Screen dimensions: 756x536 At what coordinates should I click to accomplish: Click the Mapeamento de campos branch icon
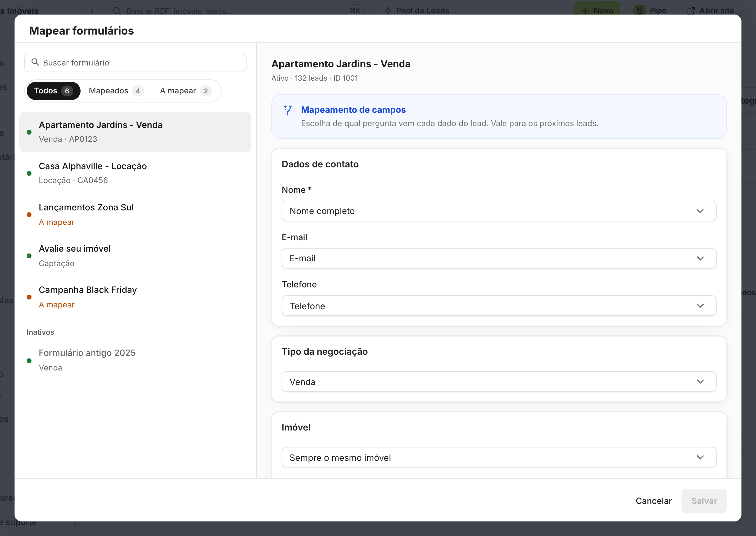[287, 110]
